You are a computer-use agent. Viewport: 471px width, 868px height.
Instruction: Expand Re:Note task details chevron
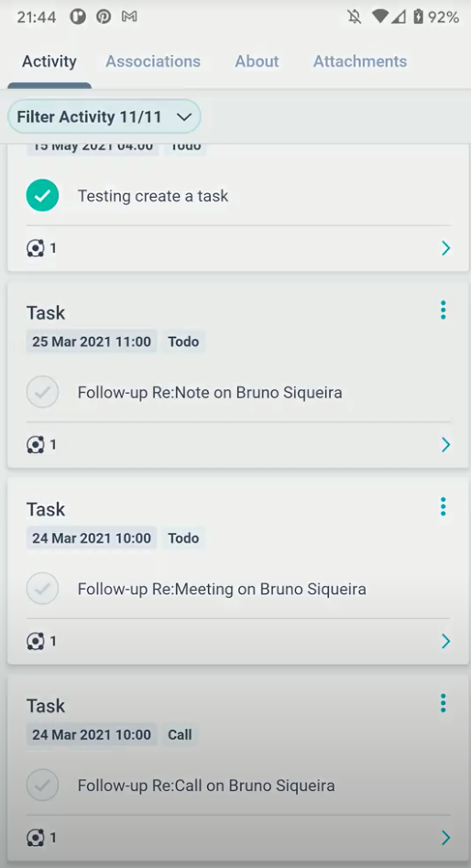point(445,444)
